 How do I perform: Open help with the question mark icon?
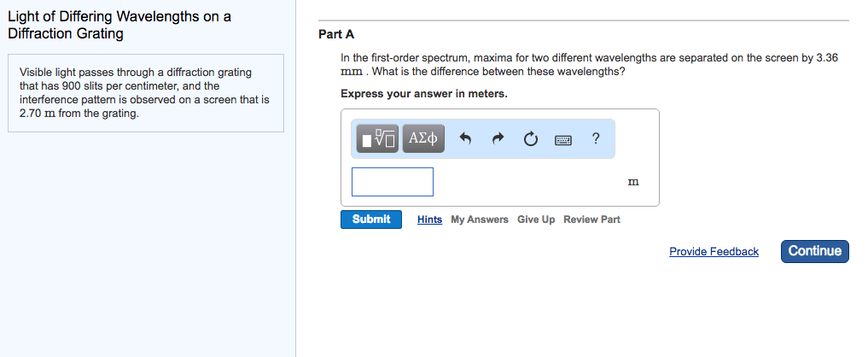tap(595, 138)
